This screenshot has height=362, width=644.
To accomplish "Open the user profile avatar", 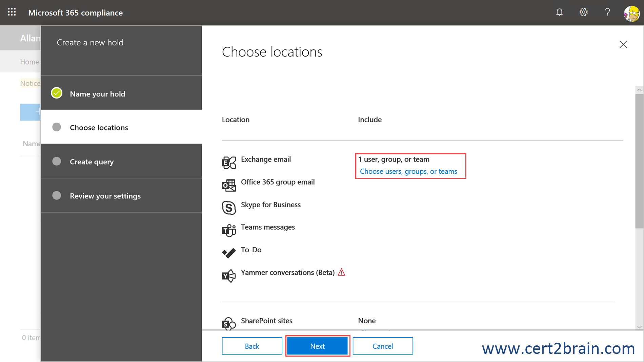I will (632, 14).
